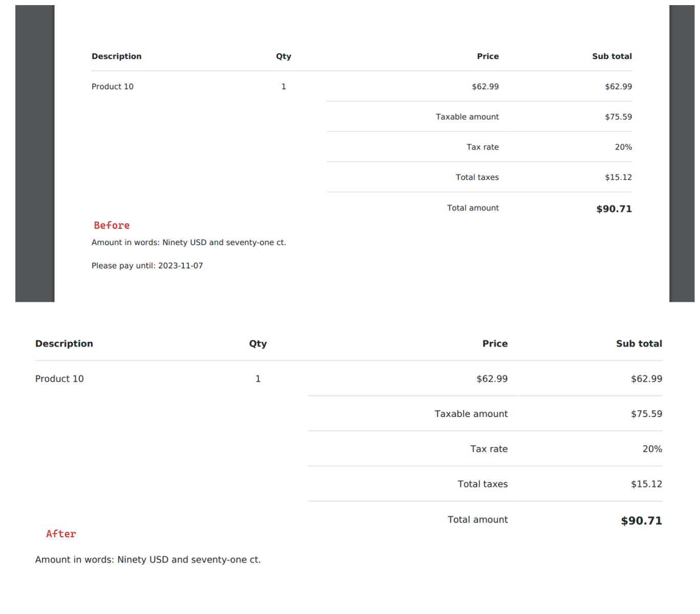Image resolution: width=700 pixels, height=614 pixels.
Task: Select "Product 10" in the Before invoice
Action: [x=112, y=87]
